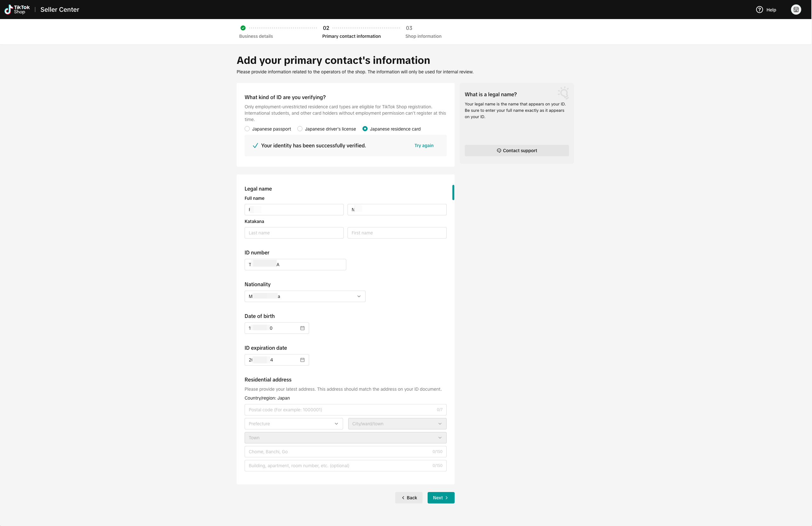Image resolution: width=812 pixels, height=526 pixels.
Task: Open the Prefecture dropdown
Action: pyautogui.click(x=294, y=424)
